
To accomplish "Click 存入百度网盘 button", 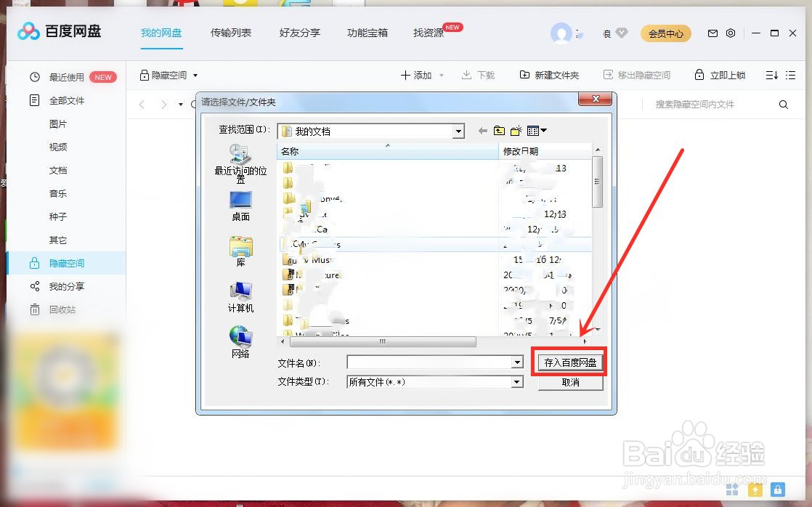I will [570, 362].
